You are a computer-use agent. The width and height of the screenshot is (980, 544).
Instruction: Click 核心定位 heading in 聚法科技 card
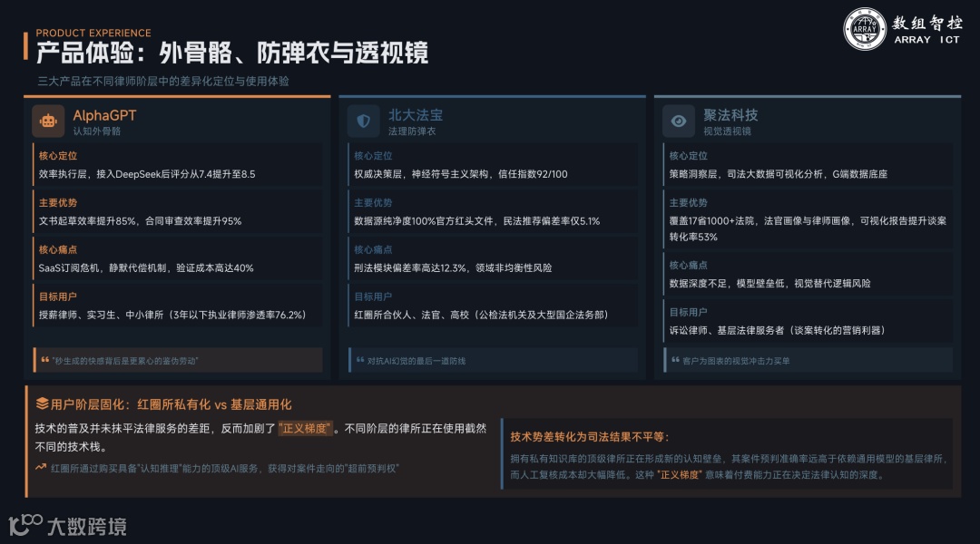[x=688, y=156]
